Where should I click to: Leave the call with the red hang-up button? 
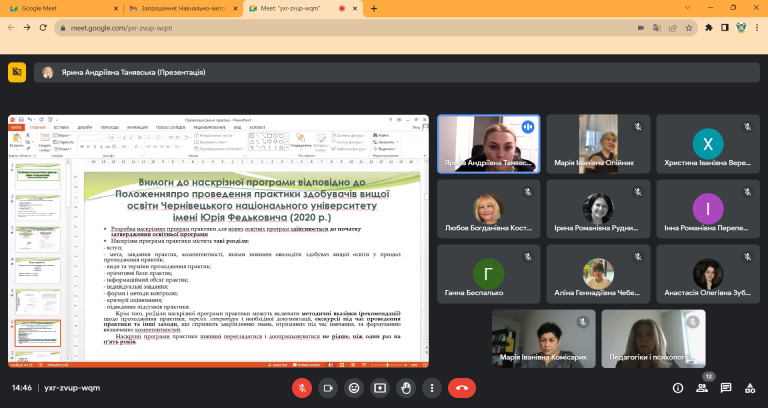[x=461, y=388]
